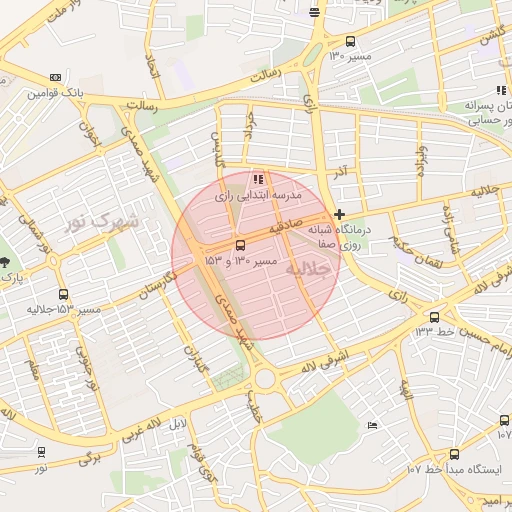
Task: Click the صادقیه street label
Action: 286,226
